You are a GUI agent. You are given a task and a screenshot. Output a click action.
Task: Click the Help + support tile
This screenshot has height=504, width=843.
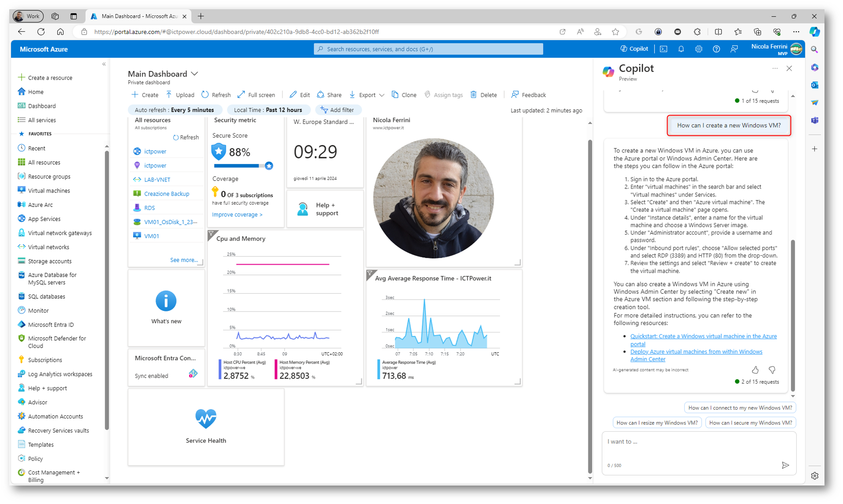point(325,209)
